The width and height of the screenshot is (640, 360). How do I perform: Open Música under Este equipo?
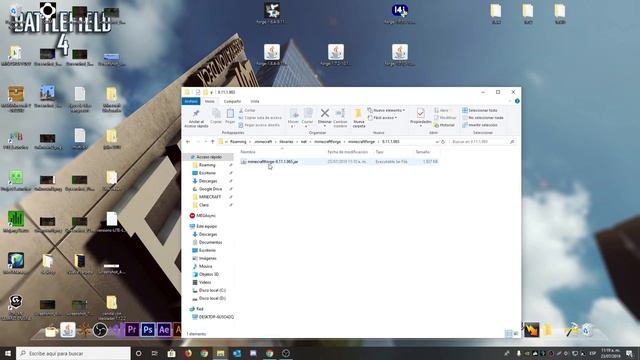205,266
